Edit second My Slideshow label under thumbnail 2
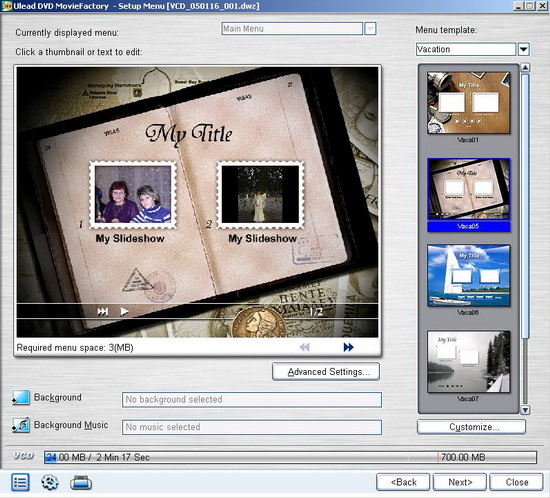Screen dimensions: 550x498 pos(263,238)
